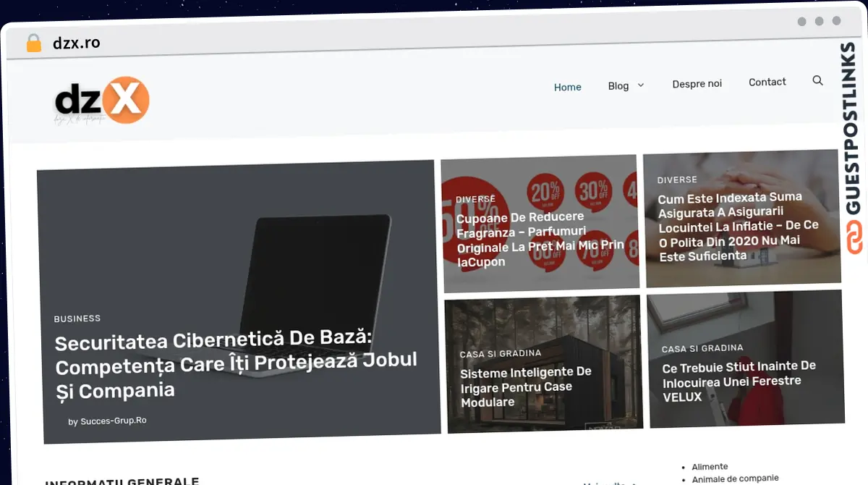Open the search magnifier icon

tap(817, 80)
